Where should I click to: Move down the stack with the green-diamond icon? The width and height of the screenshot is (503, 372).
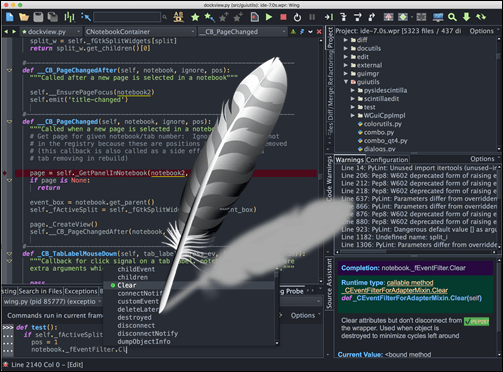coord(403,17)
